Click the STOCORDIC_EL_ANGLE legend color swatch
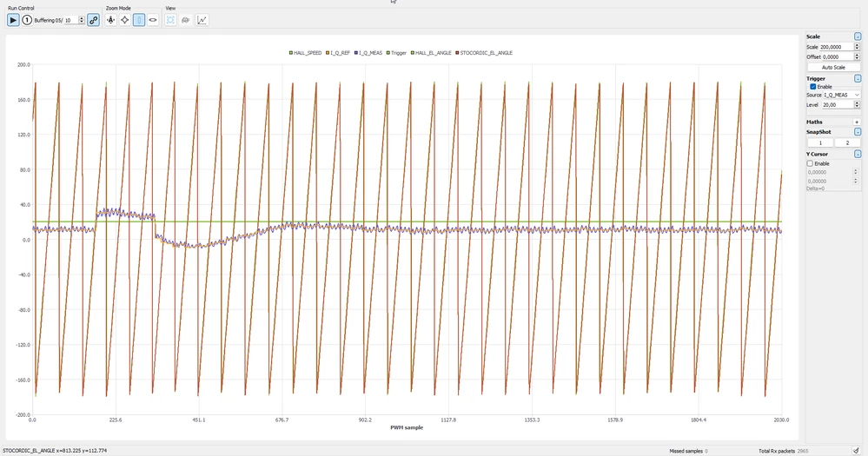 coord(457,53)
